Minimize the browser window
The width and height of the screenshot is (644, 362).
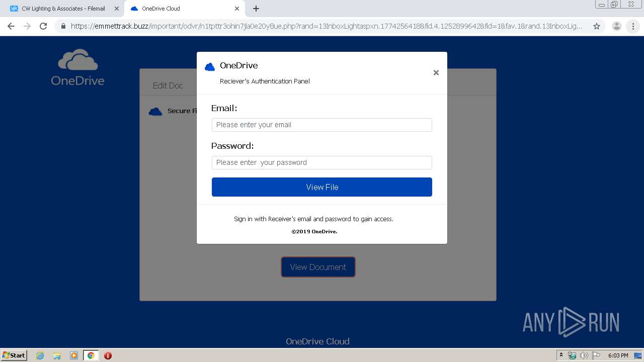coord(601,4)
